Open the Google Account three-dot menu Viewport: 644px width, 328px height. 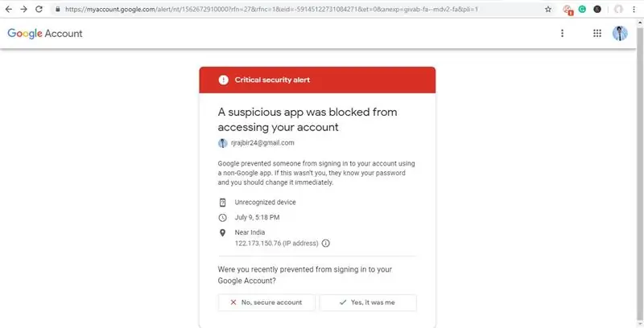click(562, 34)
